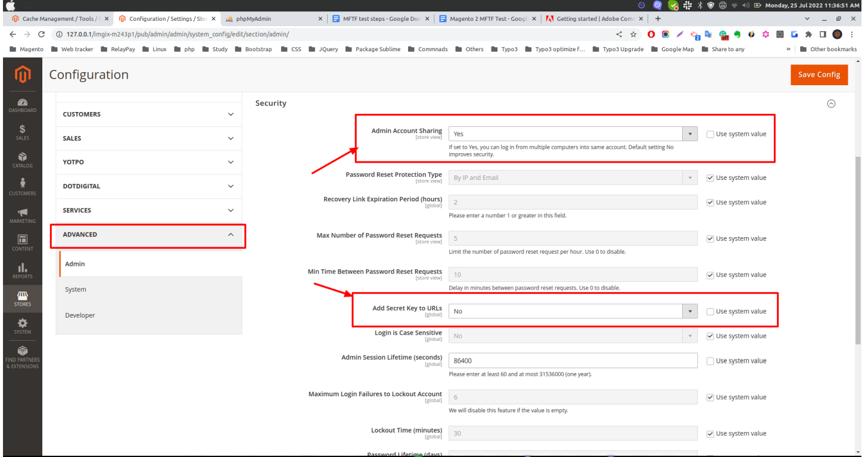The width and height of the screenshot is (868, 457).
Task: Uncheck Use system value for Login is Case Sensitive
Action: coord(710,336)
